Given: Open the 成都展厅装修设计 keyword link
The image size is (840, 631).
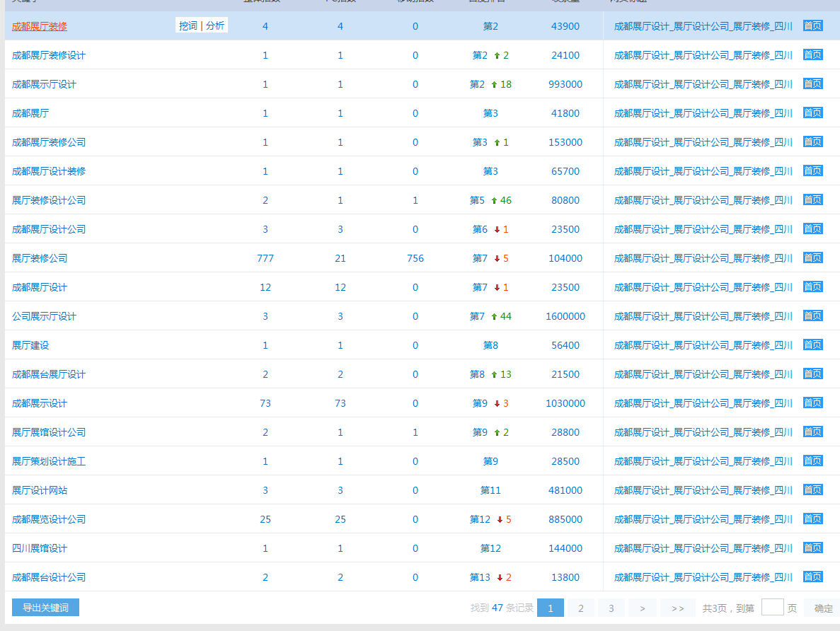Looking at the screenshot, I should click(x=49, y=55).
